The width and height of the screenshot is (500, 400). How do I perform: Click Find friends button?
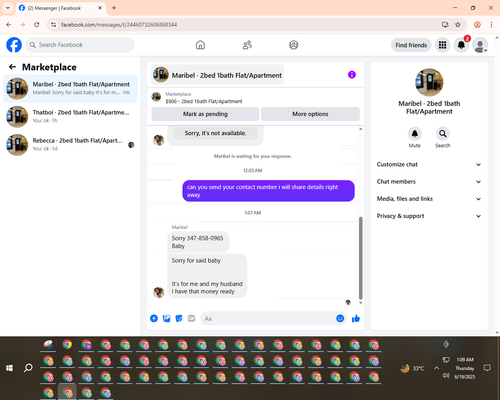(411, 45)
